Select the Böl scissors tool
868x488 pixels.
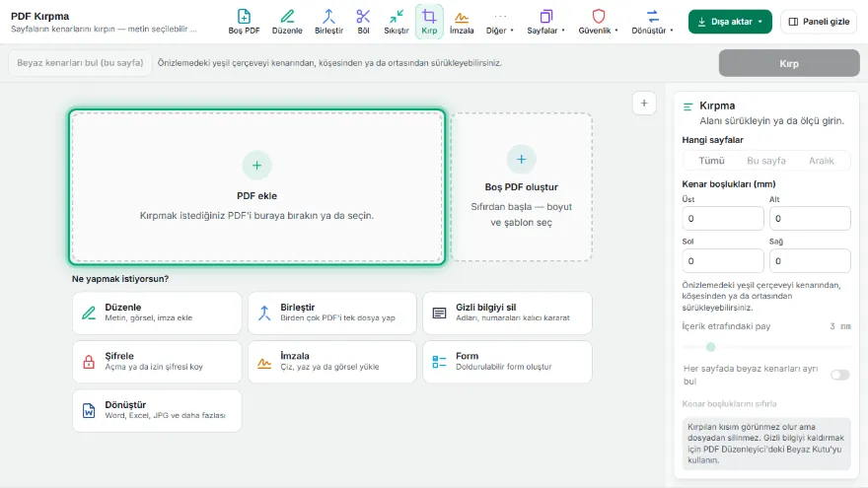(363, 22)
